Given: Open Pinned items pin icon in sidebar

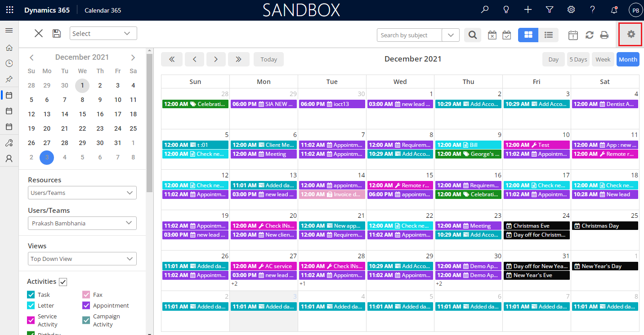Looking at the screenshot, I should [9, 79].
